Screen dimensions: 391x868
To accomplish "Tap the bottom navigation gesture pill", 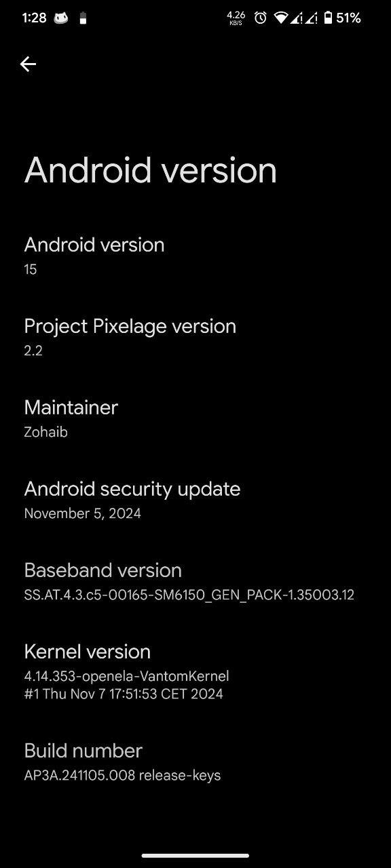I will (x=195, y=856).
